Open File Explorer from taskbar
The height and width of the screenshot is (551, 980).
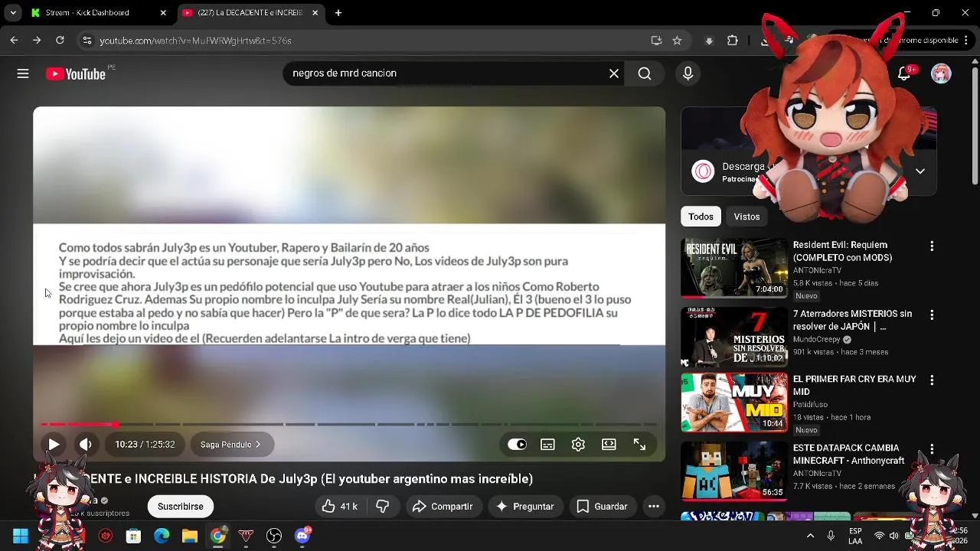[190, 536]
